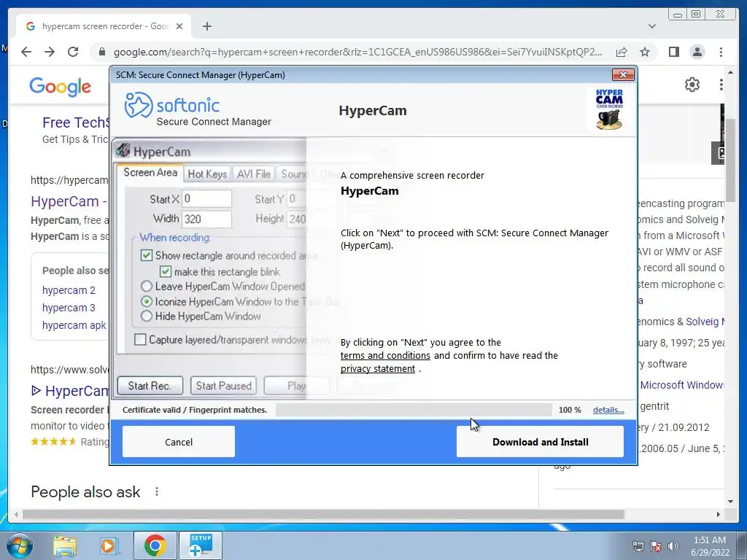Open the terms and conditions link
This screenshot has height=560, width=747.
pos(385,356)
